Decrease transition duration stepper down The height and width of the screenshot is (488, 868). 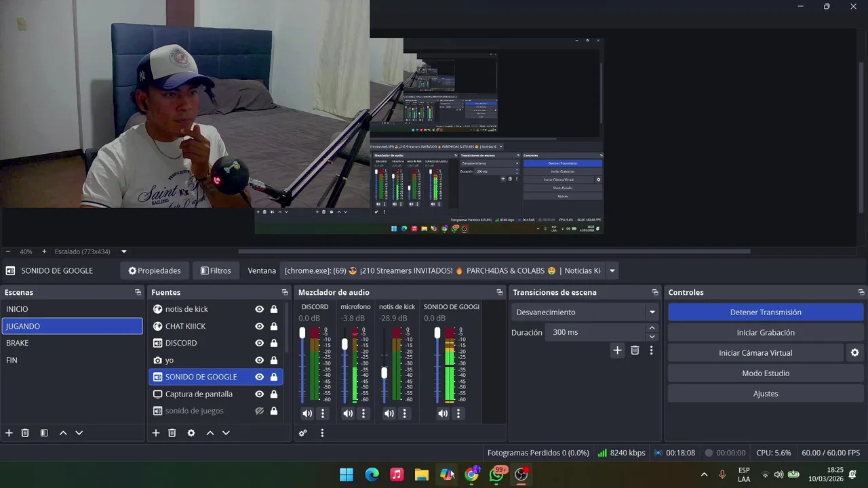pyautogui.click(x=652, y=337)
